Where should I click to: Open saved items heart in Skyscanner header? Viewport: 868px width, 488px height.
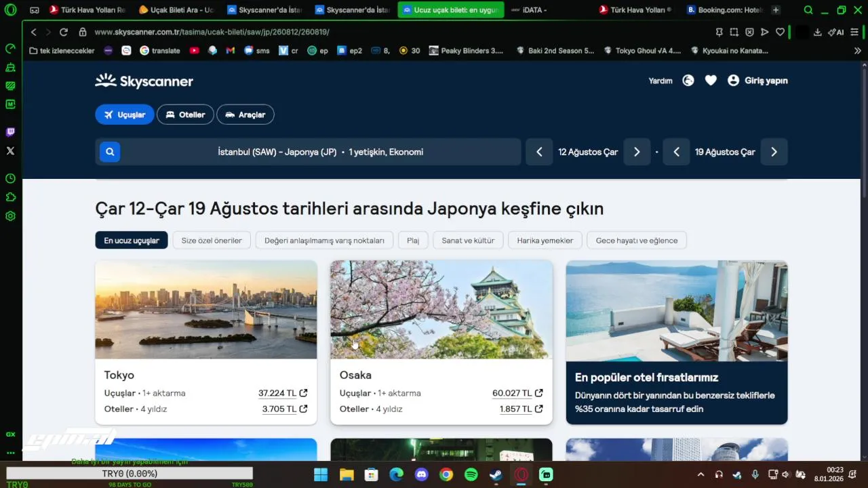(711, 81)
